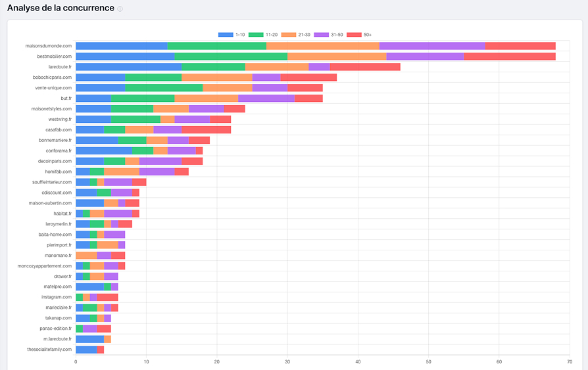Toggle the 31-50 purple legend swatch

coord(322,34)
